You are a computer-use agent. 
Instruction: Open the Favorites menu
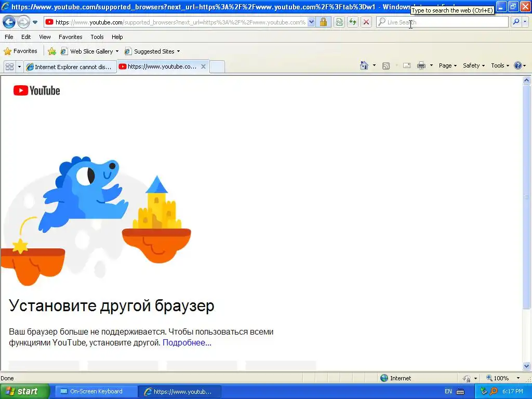[x=70, y=37]
